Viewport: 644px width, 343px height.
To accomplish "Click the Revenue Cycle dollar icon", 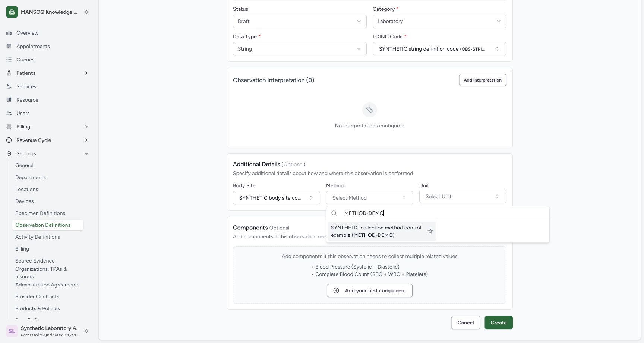I will [9, 140].
